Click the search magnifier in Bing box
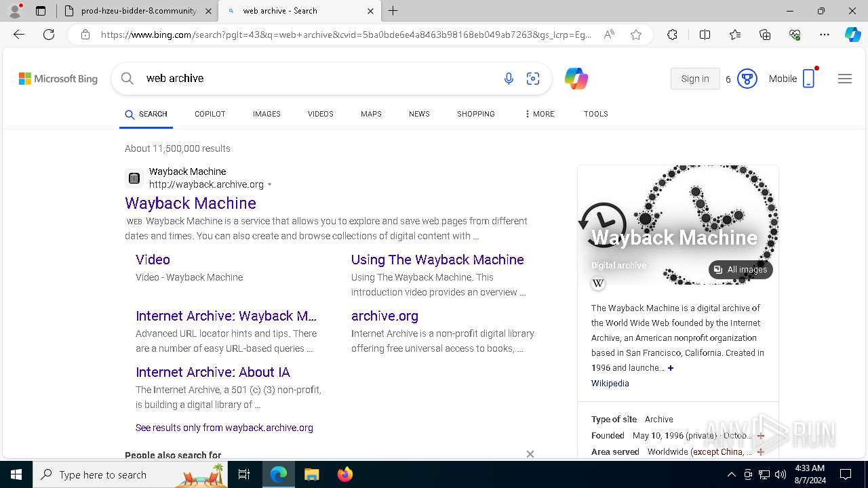868x488 pixels. pos(127,79)
